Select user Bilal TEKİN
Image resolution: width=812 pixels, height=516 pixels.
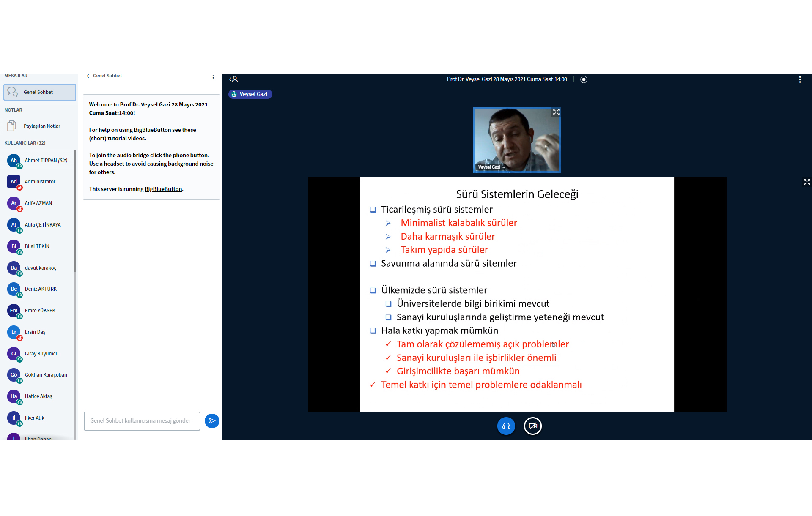39,246
